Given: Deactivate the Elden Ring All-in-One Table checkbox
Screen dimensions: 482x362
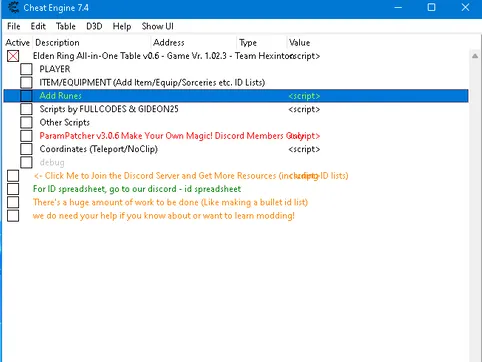Looking at the screenshot, I should pyautogui.click(x=13, y=56).
